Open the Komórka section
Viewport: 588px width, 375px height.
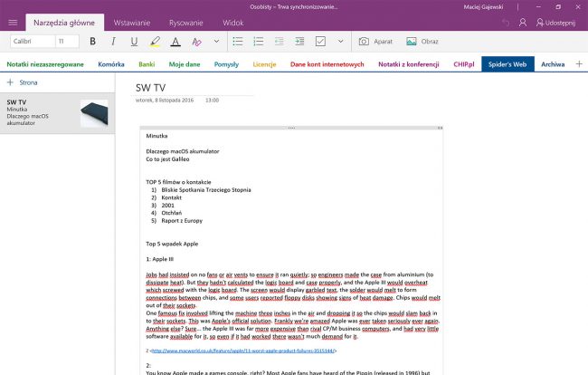tap(111, 64)
